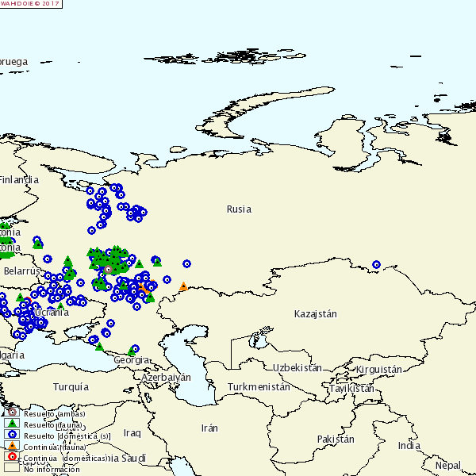Screen dimensions: 476x476
Task: Click the Finlandia country label
Action: tap(19, 180)
